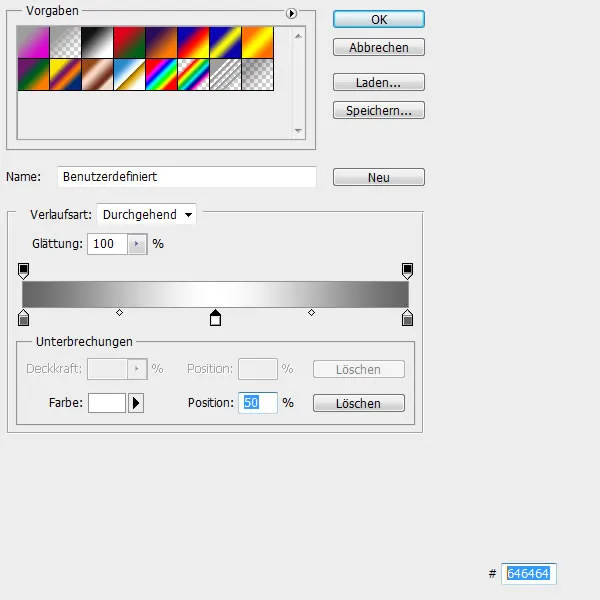Select the right gray color stop
This screenshot has width=600, height=600.
pyautogui.click(x=407, y=319)
